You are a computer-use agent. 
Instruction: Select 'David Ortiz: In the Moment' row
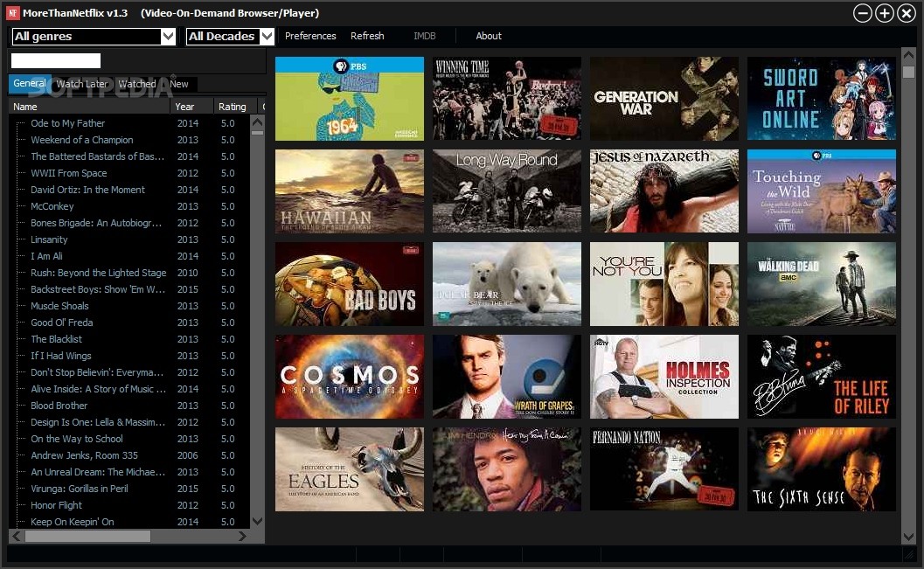[x=129, y=190]
